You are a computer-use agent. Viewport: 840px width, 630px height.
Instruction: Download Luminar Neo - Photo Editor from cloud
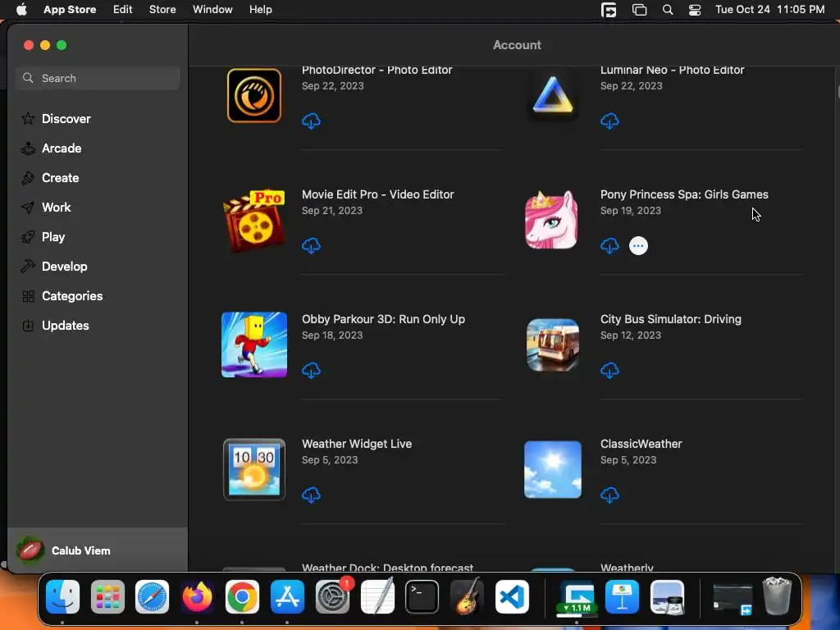pyautogui.click(x=609, y=121)
